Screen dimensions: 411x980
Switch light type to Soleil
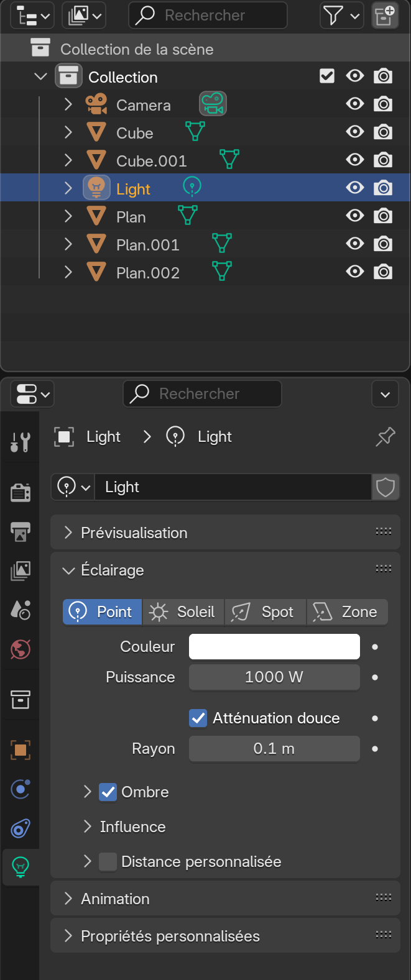pyautogui.click(x=183, y=612)
